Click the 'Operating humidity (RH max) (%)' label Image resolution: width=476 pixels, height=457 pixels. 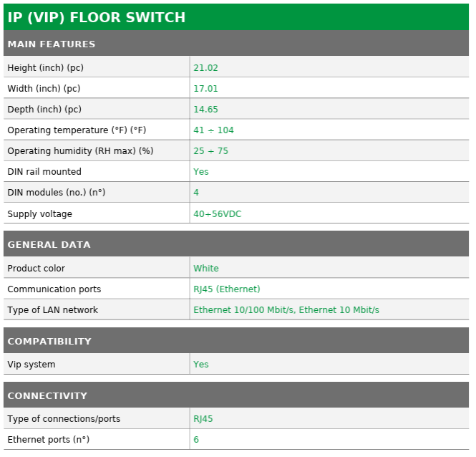coord(80,150)
